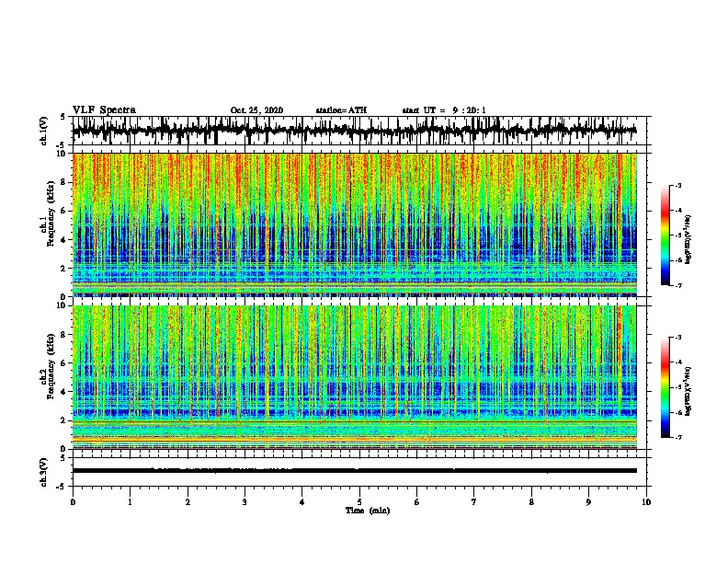Click the ch.2 colorbar log(PSD) label
This screenshot has height=563, width=728.
click(x=688, y=391)
